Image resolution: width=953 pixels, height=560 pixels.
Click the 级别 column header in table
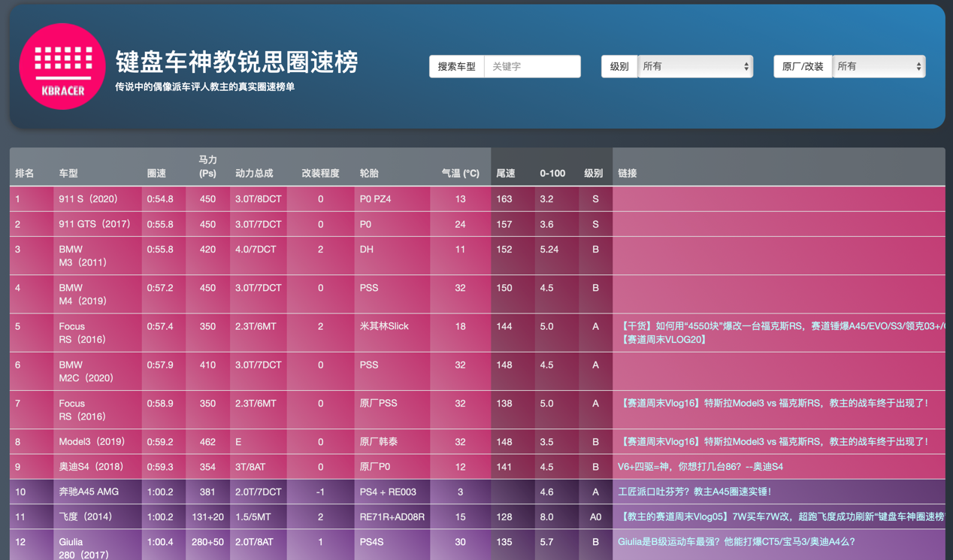[x=594, y=173]
